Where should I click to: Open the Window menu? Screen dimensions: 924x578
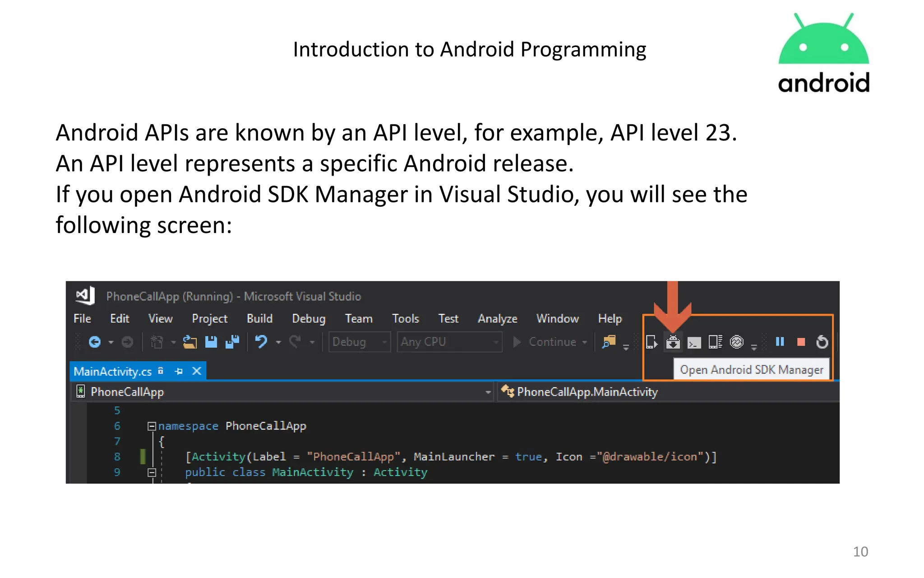click(557, 318)
